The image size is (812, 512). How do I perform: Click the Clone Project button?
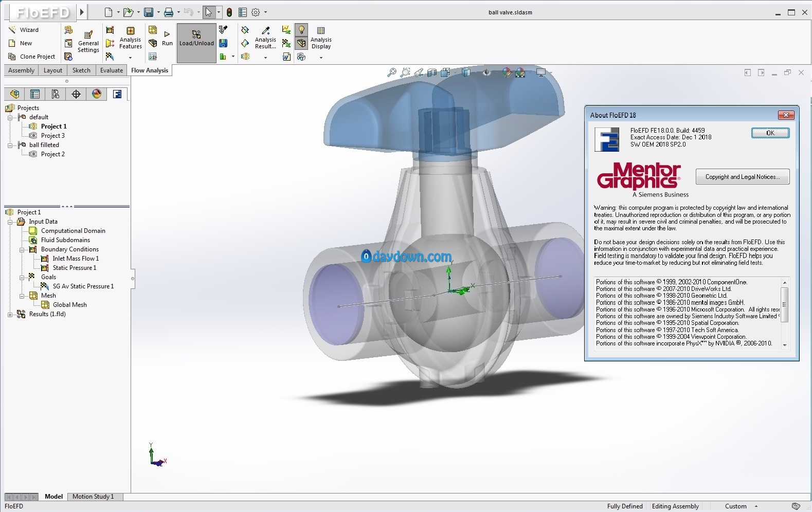[x=32, y=57]
